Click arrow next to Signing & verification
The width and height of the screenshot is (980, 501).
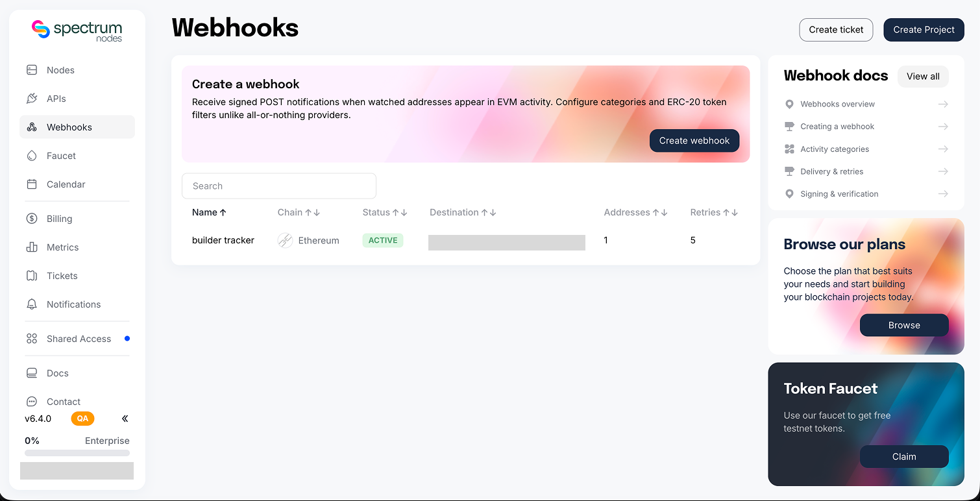click(943, 194)
